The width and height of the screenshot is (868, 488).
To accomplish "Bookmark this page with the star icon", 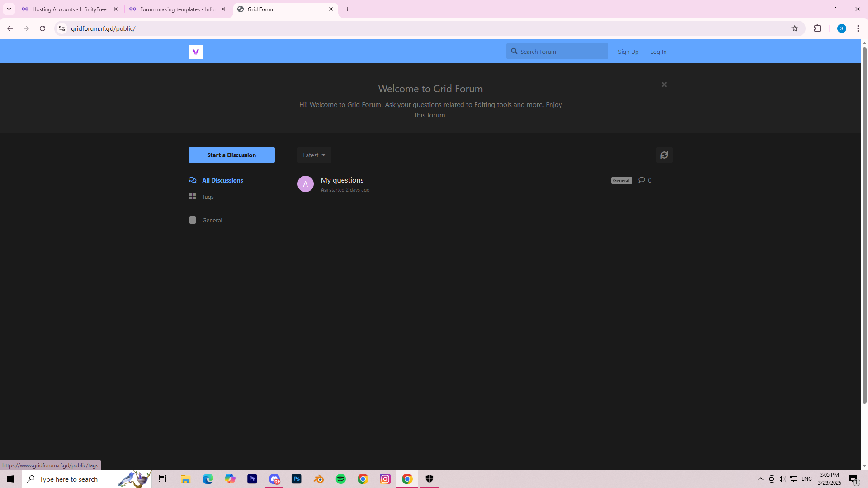I will [x=794, y=28].
